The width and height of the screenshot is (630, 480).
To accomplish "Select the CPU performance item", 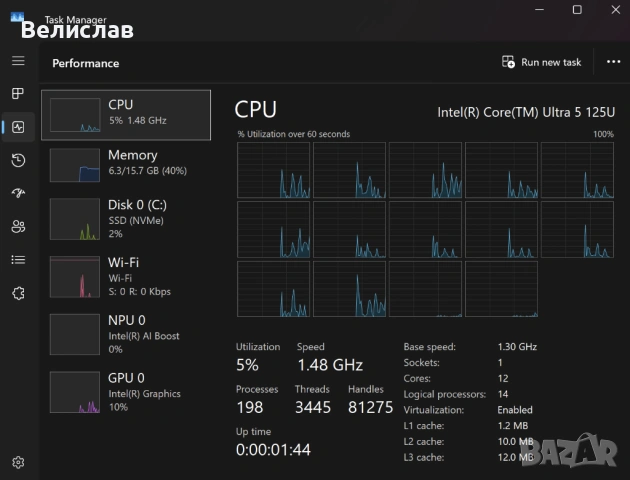I will coord(126,115).
